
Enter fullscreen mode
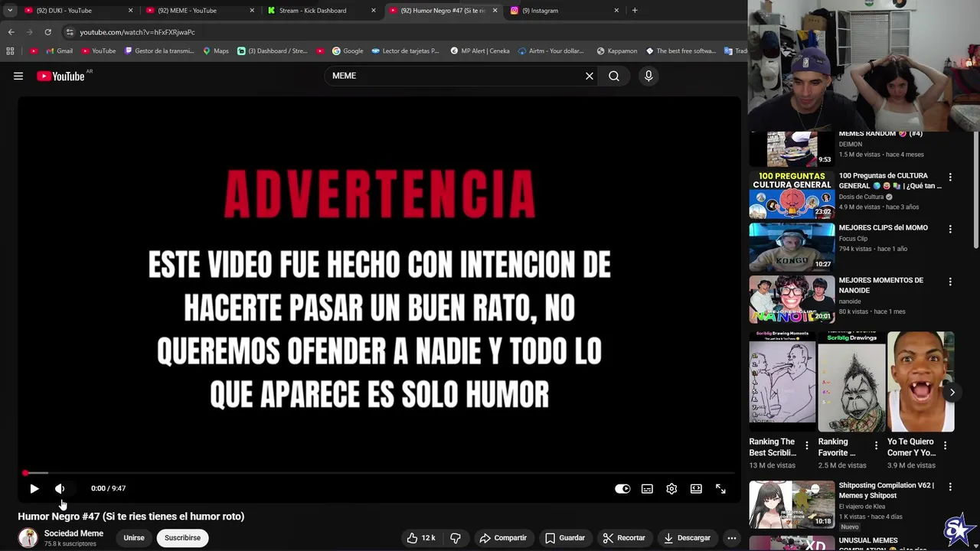720,488
